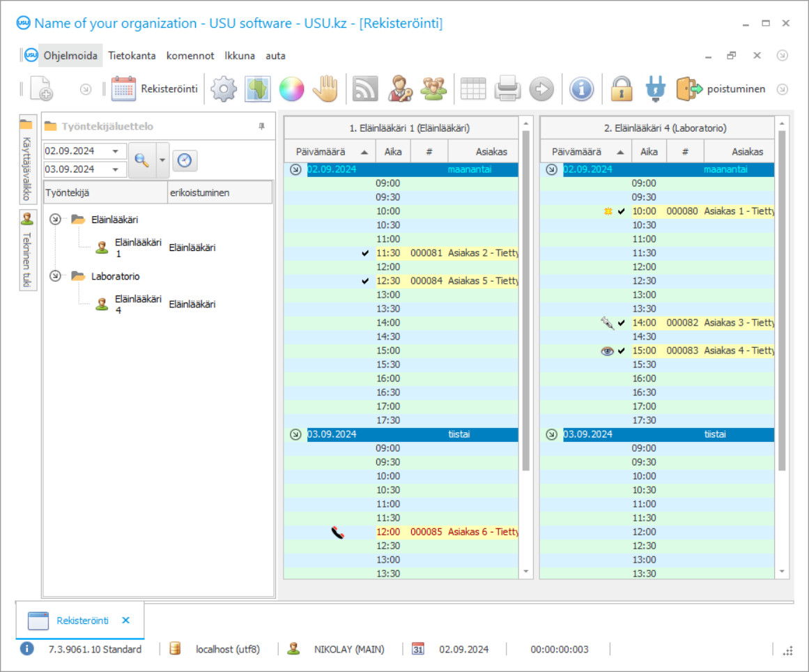The height and width of the screenshot is (672, 809).
Task: Click the database icon next to localhost
Action: (175, 649)
